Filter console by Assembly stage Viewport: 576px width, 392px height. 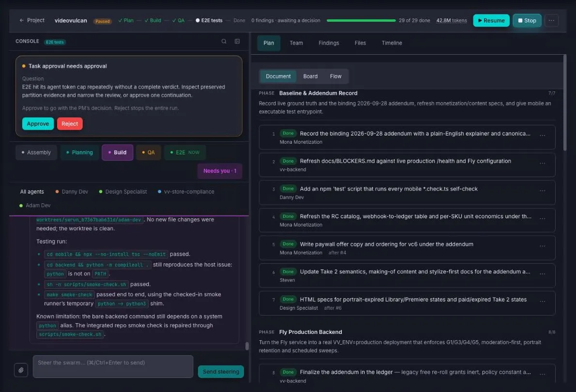pos(36,152)
